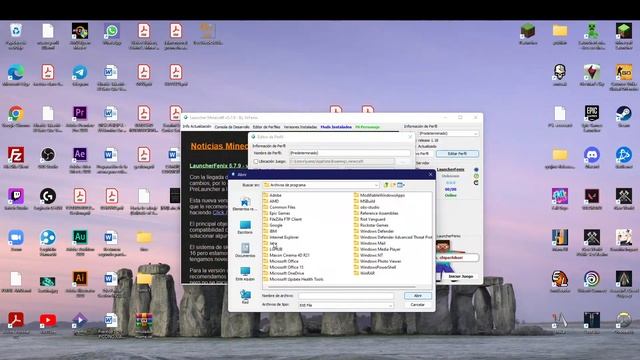The image size is (640, 360).
Task: Go to Escritorio in the places bar
Action: 245,227
